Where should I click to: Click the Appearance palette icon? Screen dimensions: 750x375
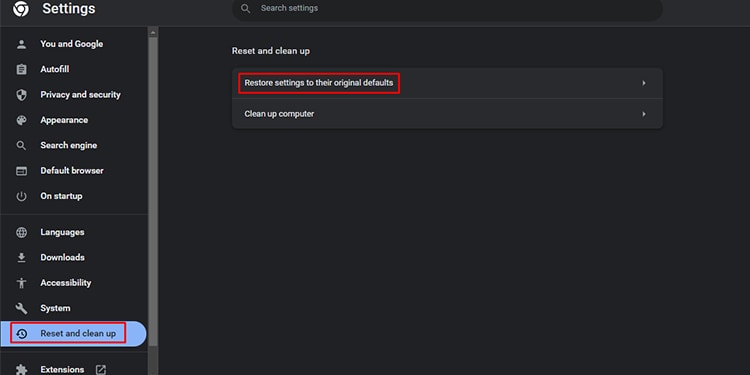click(x=21, y=120)
